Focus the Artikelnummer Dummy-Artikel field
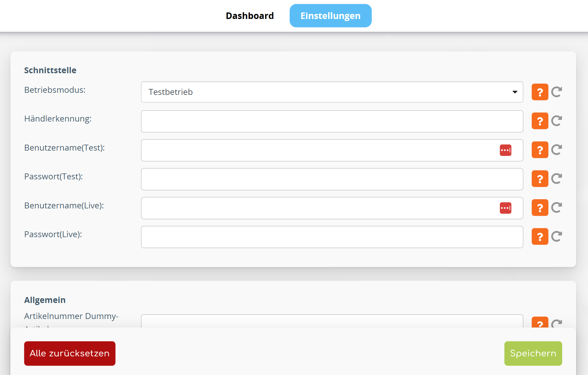 coord(332,321)
